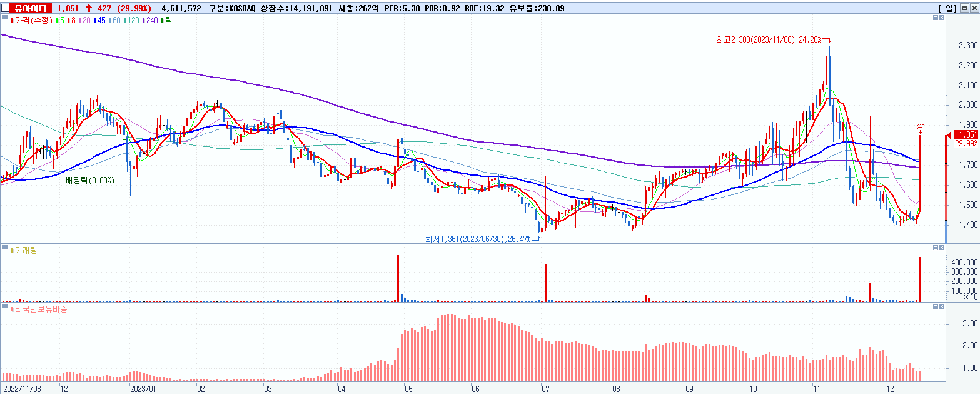Select the 45-day moving average legend
This screenshot has width=980, height=394.
[101, 20]
